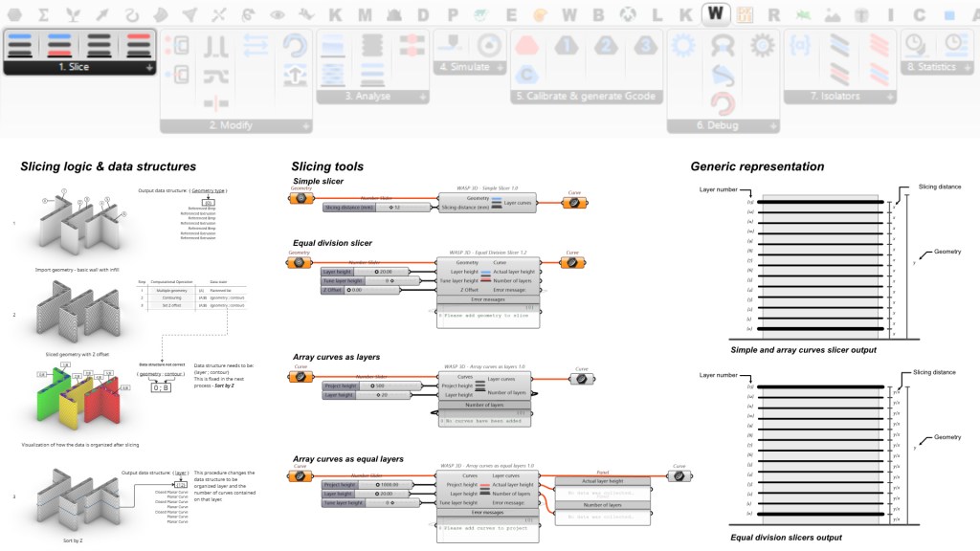Click the blue gear icon in Debug panel

[x=682, y=45]
